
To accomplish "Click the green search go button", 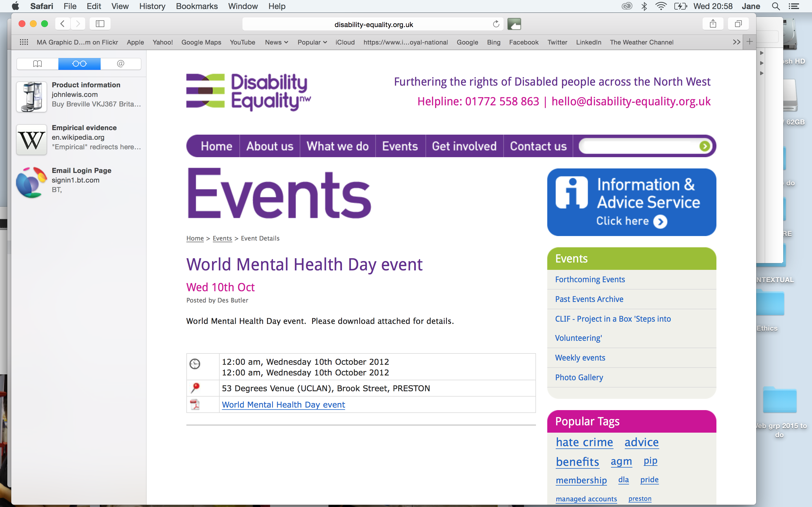I will pos(704,146).
